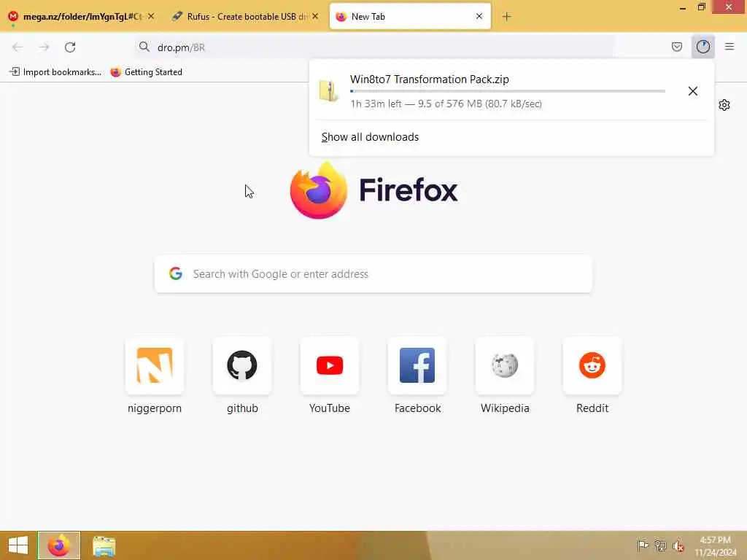This screenshot has height=560, width=747.
Task: Open the Windows Start button
Action: pyautogui.click(x=18, y=545)
